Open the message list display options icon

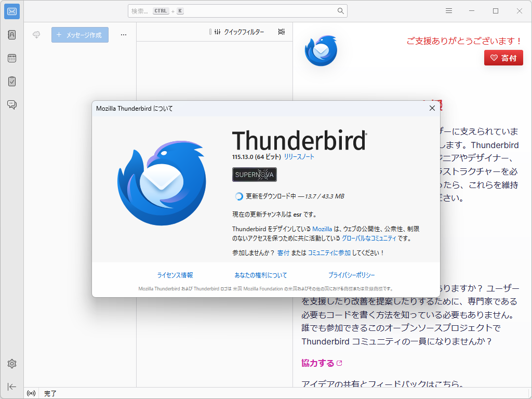tap(281, 31)
